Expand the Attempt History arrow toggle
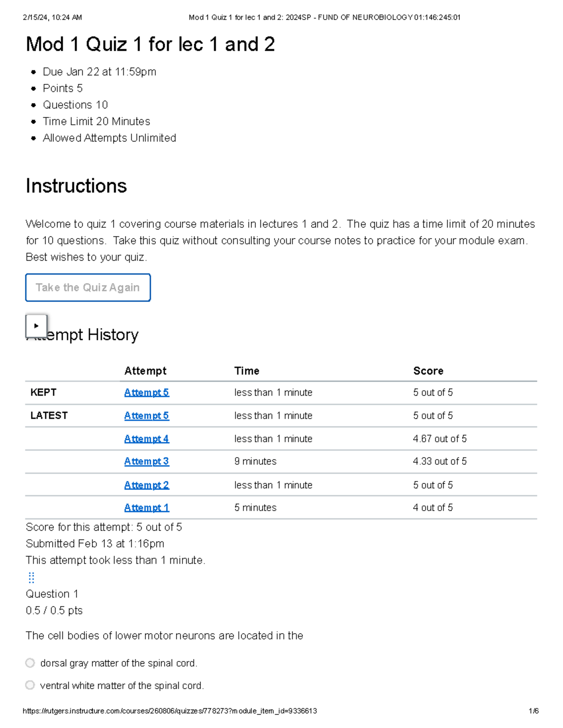Viewport: 563px width, 728px height. [36, 326]
